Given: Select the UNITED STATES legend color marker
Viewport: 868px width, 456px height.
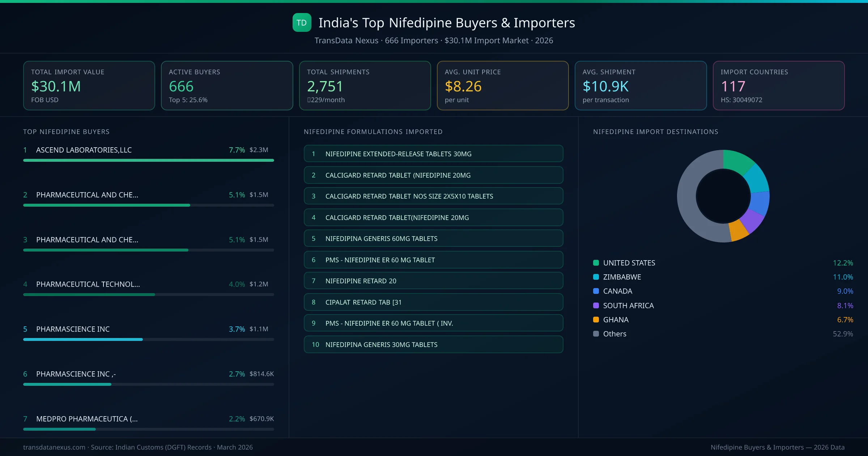Looking at the screenshot, I should pos(595,263).
